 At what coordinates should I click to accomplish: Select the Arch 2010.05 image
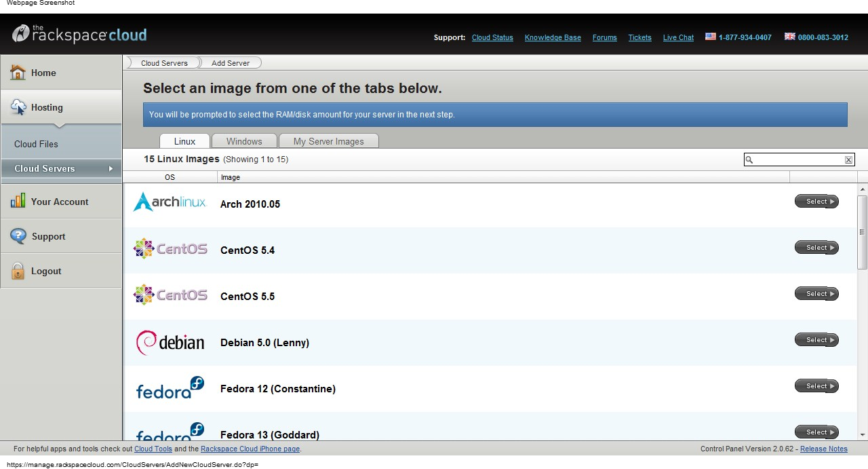click(x=816, y=202)
